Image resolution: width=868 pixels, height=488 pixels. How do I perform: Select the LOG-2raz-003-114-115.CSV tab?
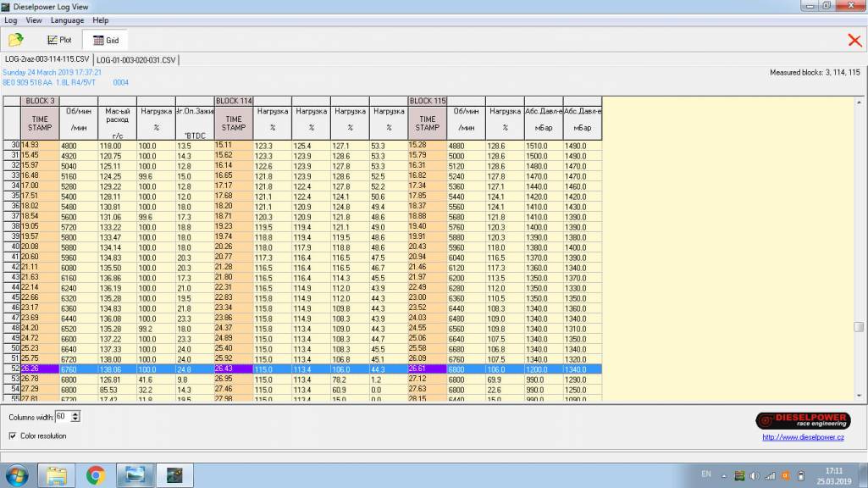47,60
